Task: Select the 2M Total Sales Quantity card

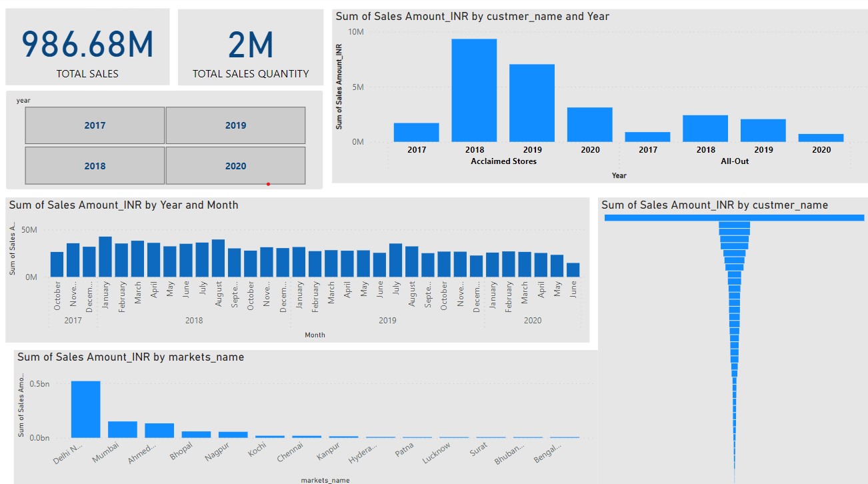Action: point(251,47)
